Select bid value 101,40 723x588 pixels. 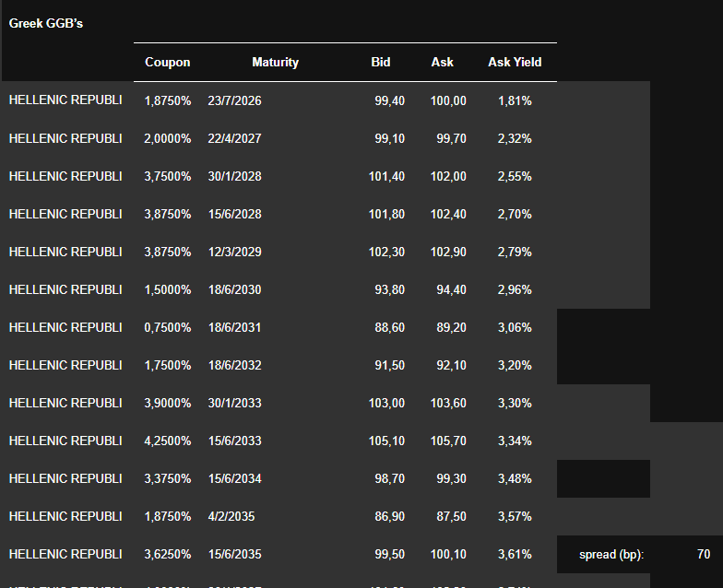tap(386, 177)
